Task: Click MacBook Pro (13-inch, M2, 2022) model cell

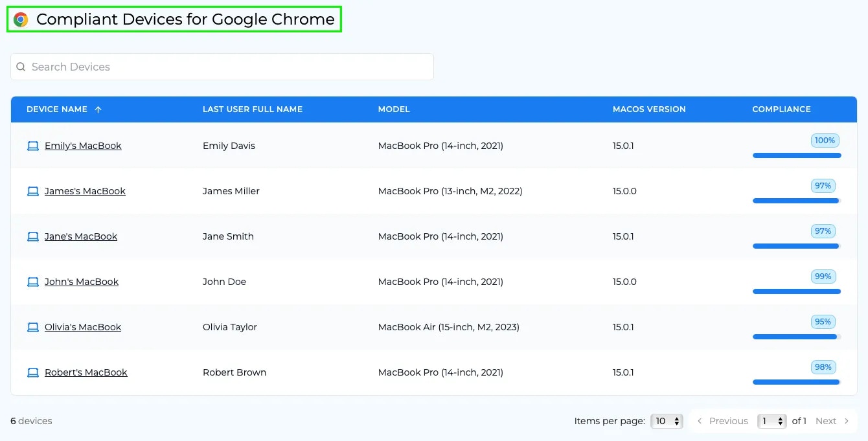Action: click(x=450, y=191)
